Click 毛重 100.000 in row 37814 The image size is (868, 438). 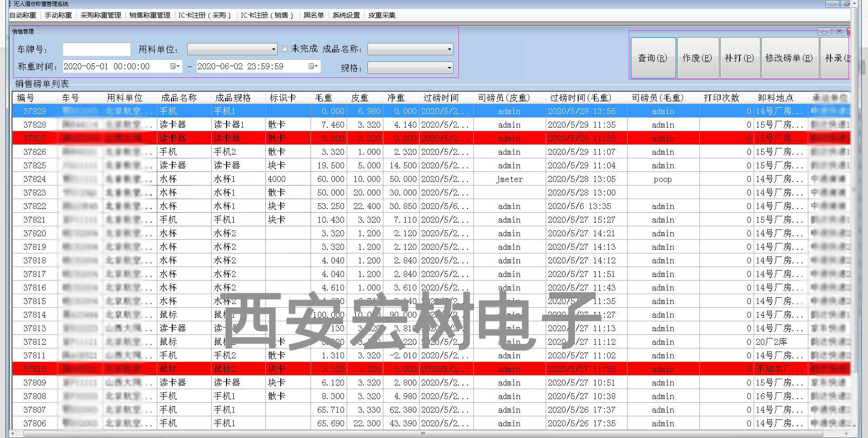click(329, 315)
